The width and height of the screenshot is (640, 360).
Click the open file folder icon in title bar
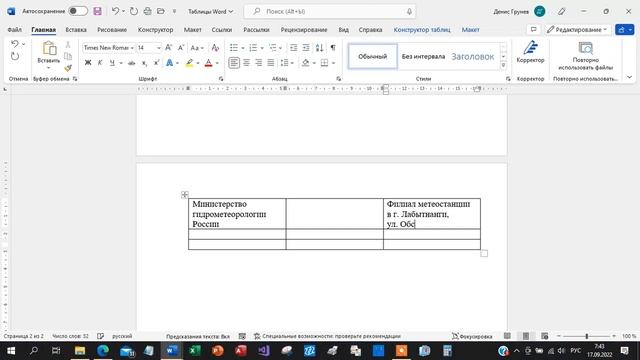click(161, 11)
